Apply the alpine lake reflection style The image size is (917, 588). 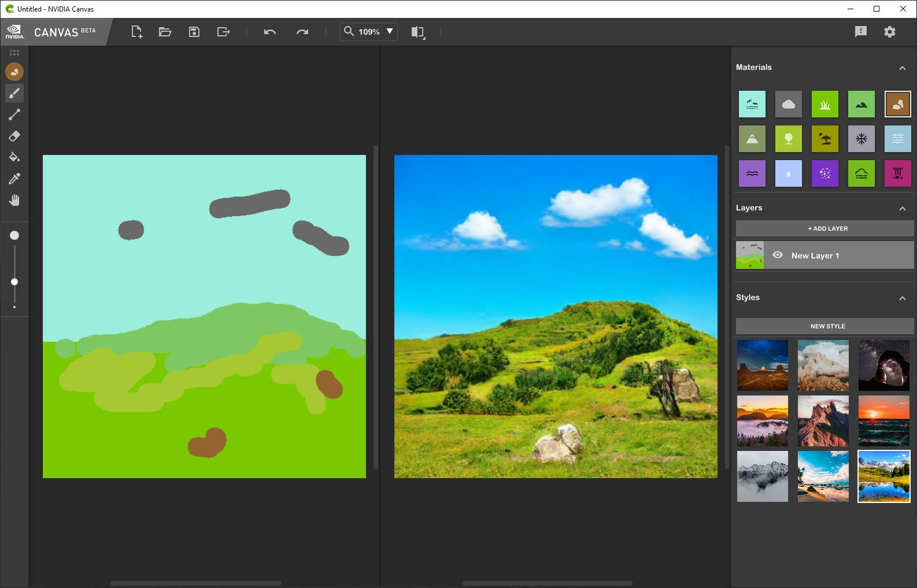pos(884,476)
